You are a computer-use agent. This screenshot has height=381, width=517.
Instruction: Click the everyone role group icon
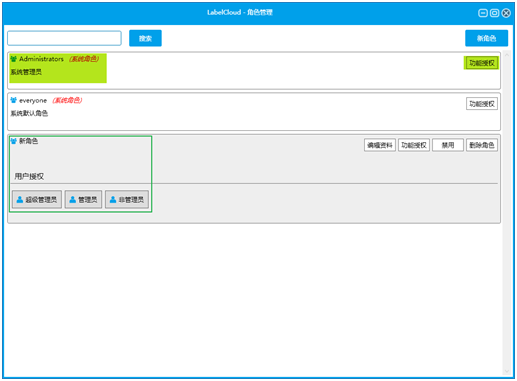[x=13, y=100]
